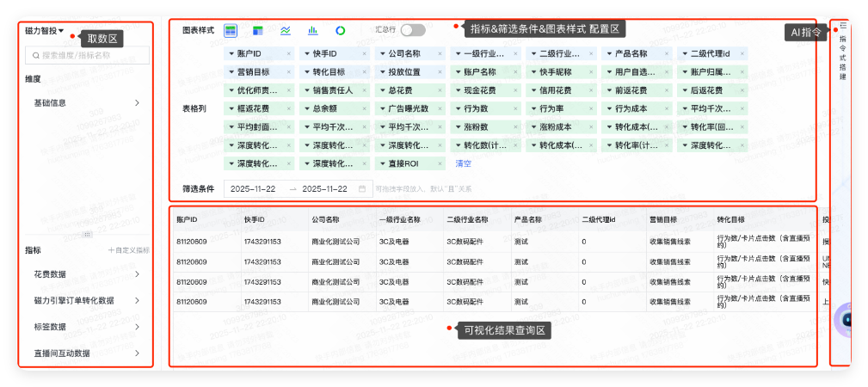Image resolution: width=868 pixels, height=387 pixels.
Task: Remove the 前返花费 metric tag
Action: point(667,90)
